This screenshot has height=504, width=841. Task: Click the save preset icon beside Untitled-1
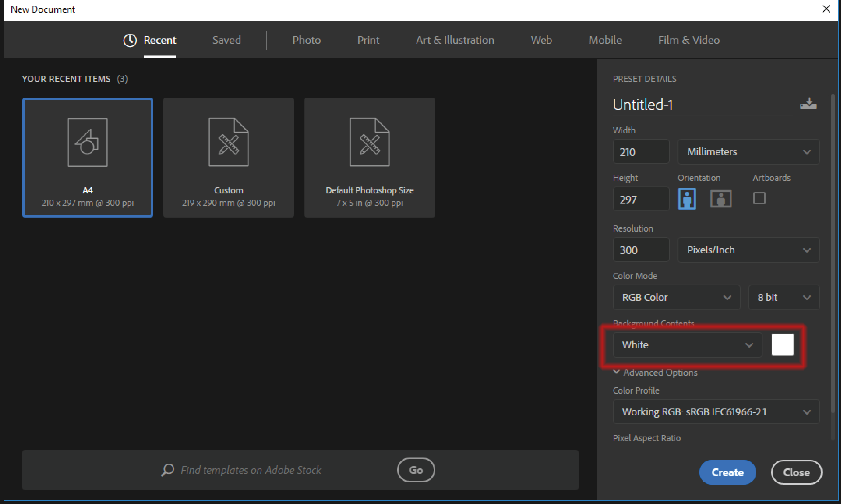808,104
